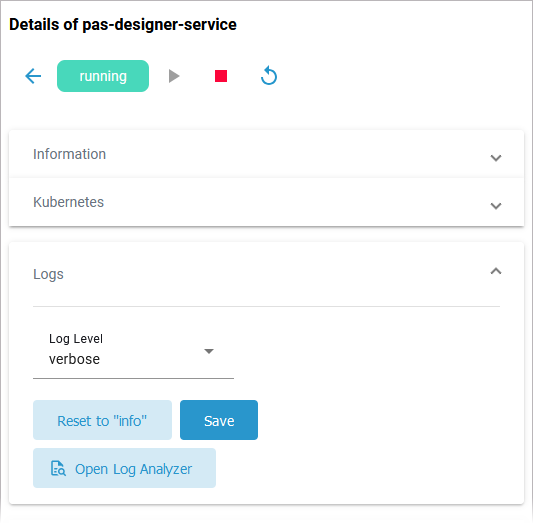The image size is (533, 524).
Task: Open the Kubernetes panel header
Action: pos(266,202)
